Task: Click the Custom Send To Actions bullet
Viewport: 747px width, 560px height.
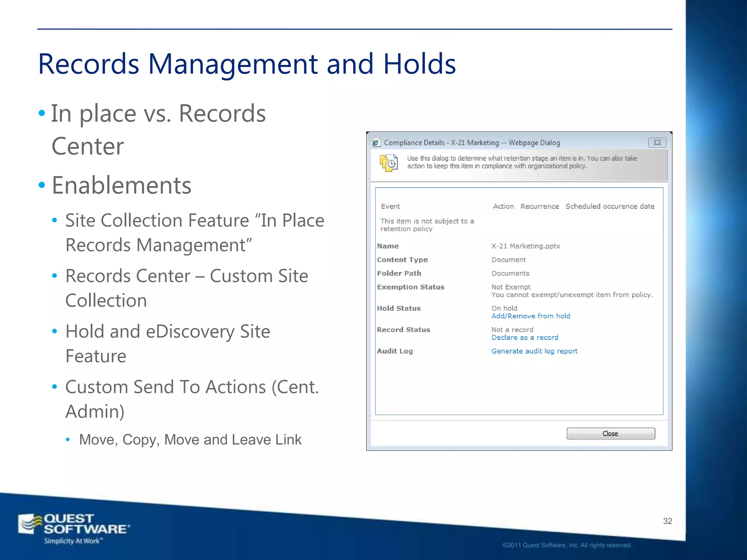Action: [x=192, y=399]
